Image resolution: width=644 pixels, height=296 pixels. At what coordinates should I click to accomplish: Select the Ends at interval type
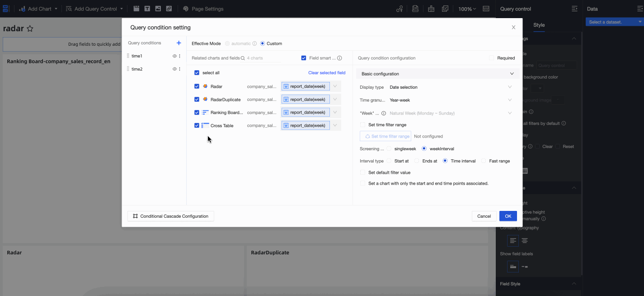pos(417,161)
